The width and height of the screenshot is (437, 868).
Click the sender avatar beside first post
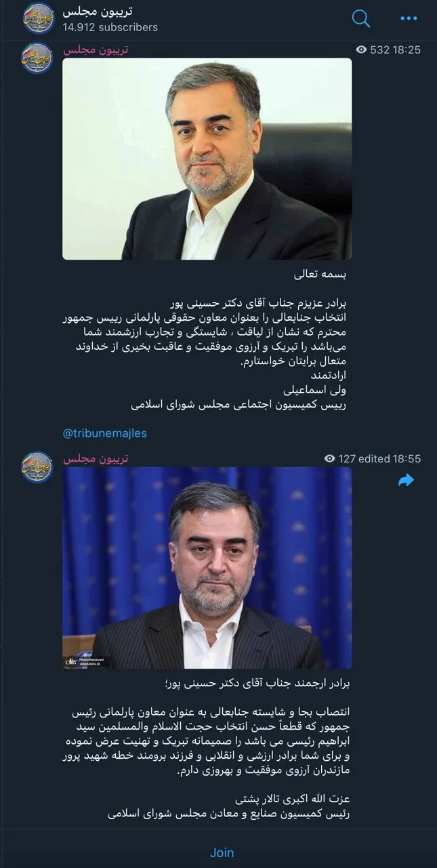point(37,58)
